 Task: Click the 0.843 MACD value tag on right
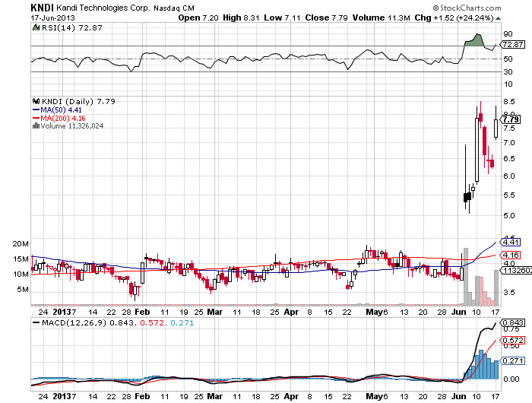click(513, 323)
